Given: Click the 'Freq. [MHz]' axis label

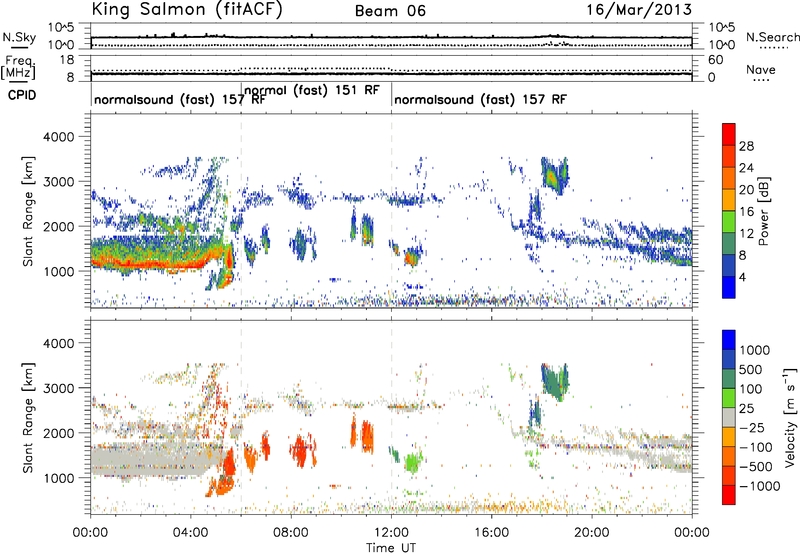Looking at the screenshot, I should pos(18,68).
